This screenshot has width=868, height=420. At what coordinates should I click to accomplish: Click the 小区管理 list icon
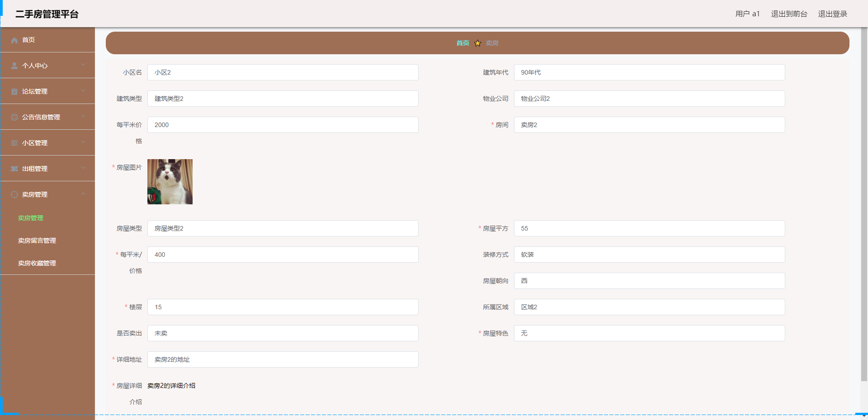point(14,143)
